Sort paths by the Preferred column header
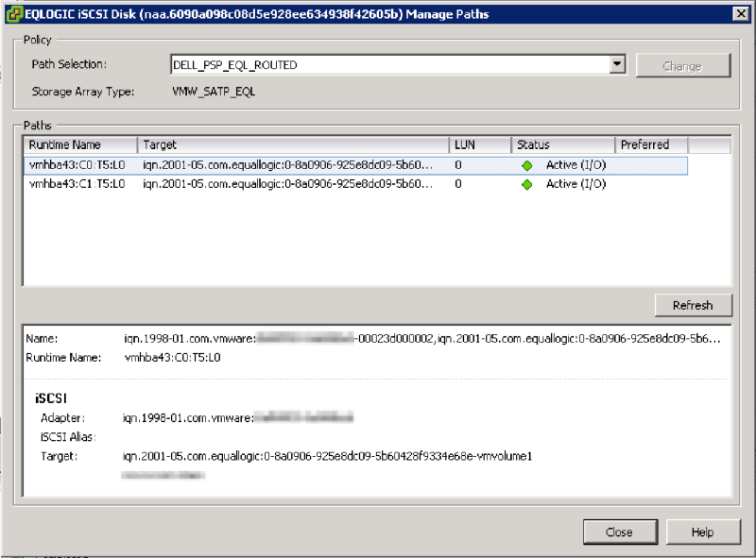Screen dimensions: 756x558 [651, 144]
